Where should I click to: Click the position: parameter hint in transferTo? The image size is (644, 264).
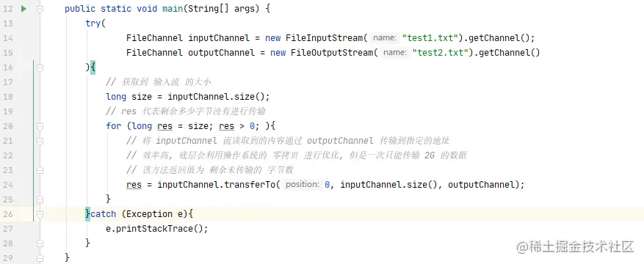click(303, 185)
